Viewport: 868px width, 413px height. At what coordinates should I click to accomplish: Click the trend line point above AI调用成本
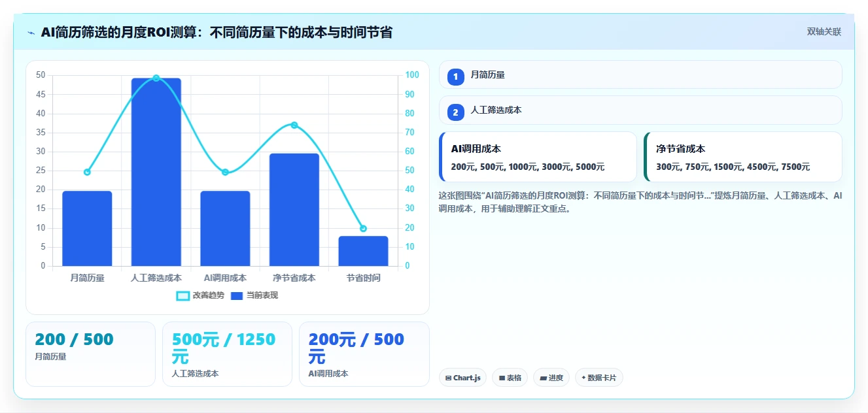225,173
